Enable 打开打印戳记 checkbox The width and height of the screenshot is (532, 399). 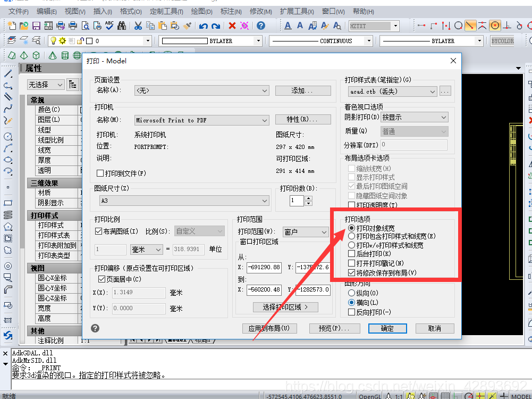(351, 263)
